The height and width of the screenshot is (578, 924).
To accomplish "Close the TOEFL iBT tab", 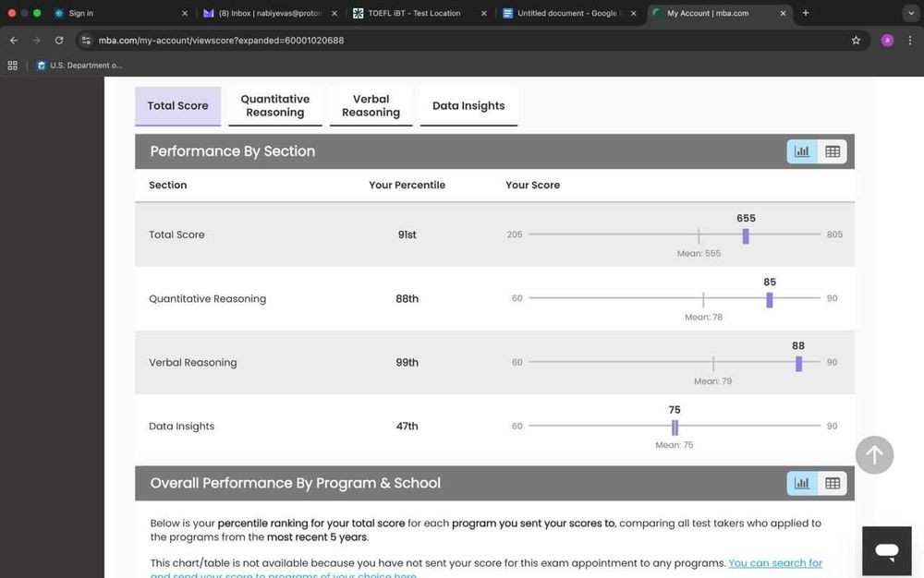I will (x=484, y=13).
